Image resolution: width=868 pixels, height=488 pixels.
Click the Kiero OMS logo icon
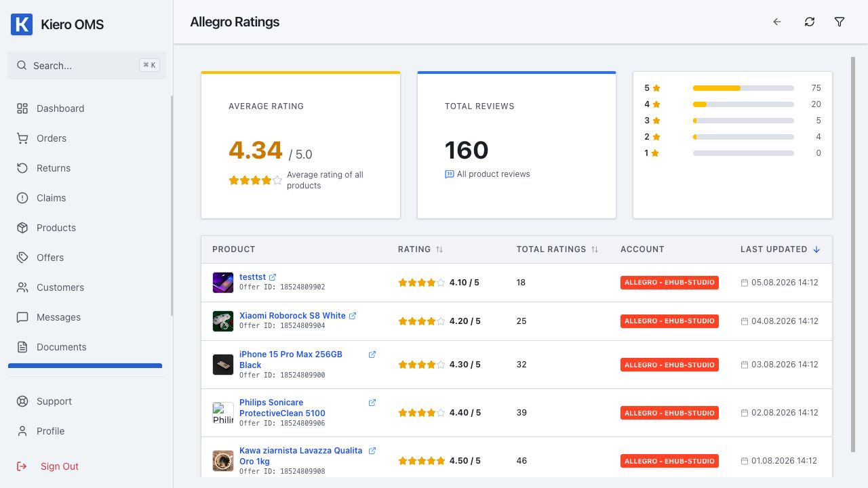(22, 24)
